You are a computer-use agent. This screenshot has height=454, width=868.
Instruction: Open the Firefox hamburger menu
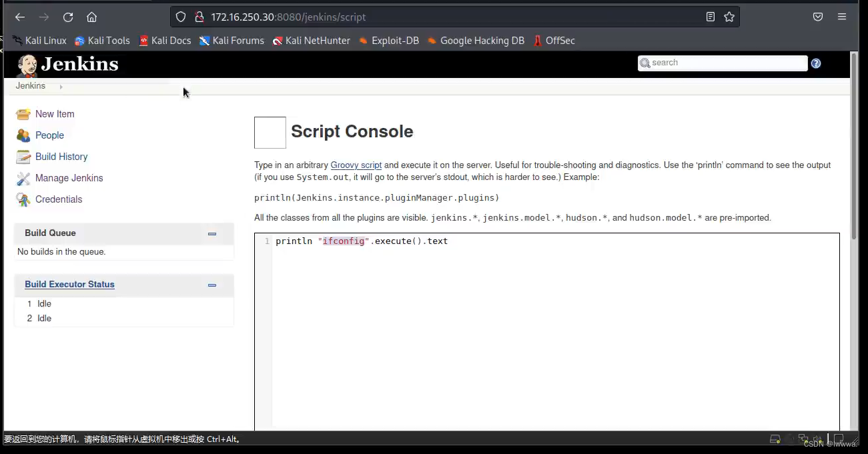pyautogui.click(x=842, y=17)
